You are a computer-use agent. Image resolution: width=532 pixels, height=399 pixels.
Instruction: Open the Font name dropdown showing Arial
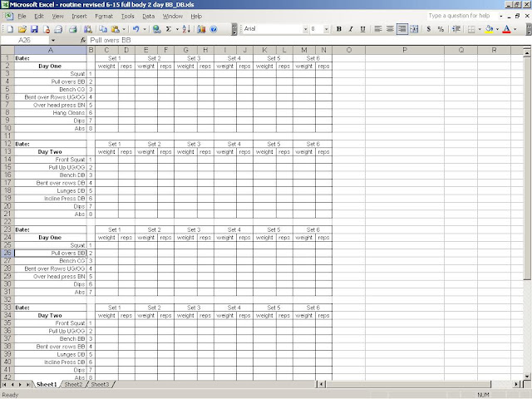(x=305, y=29)
